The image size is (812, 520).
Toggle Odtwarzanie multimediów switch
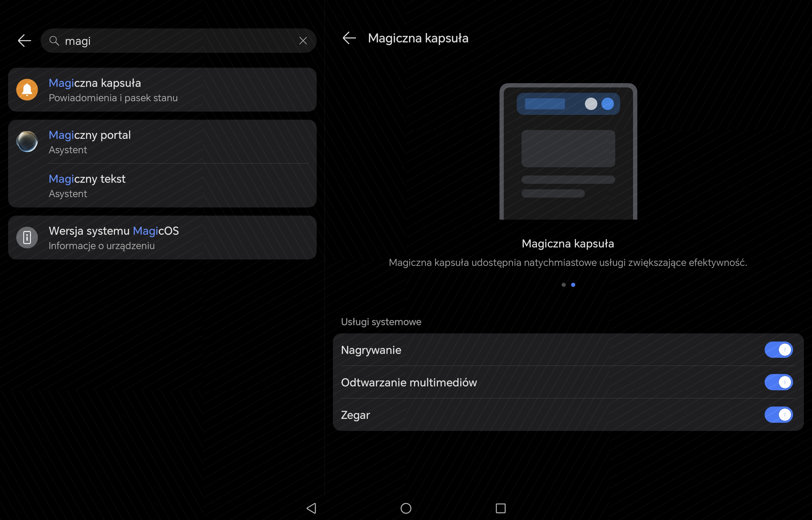click(x=779, y=382)
